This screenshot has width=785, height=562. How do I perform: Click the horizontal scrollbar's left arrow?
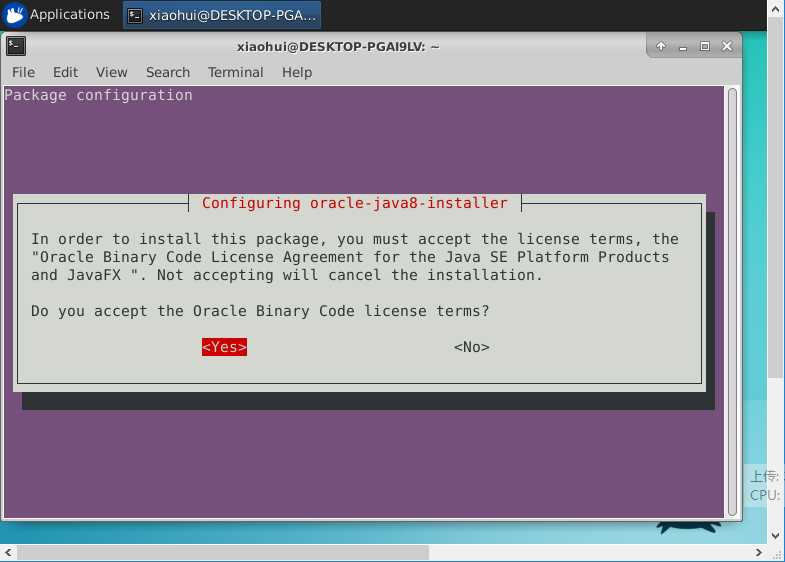8,552
